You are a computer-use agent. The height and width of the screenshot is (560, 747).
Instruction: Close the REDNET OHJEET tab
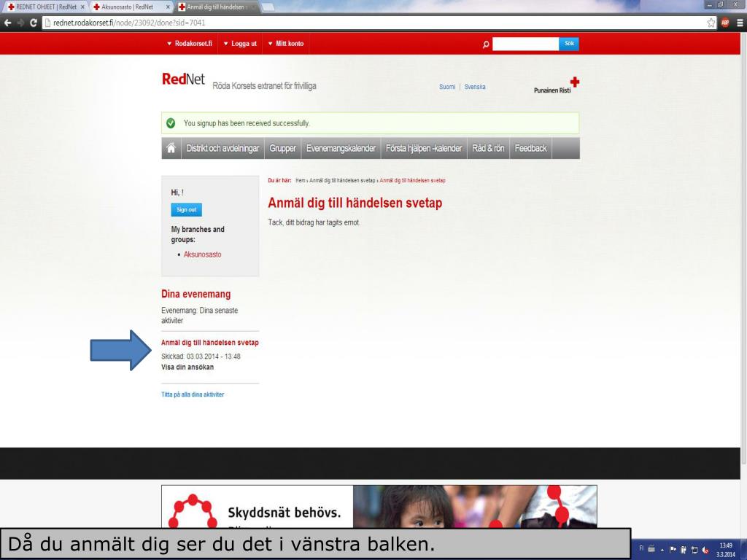(82, 7)
